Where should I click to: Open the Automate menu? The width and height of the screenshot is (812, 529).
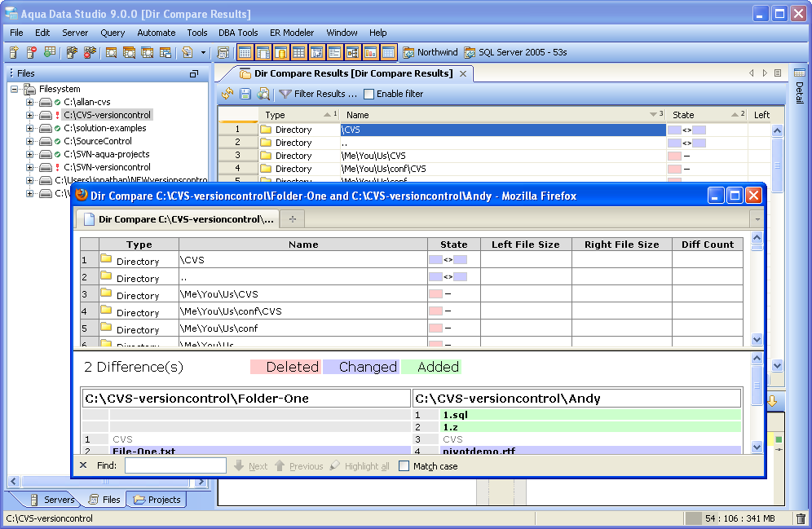point(156,33)
